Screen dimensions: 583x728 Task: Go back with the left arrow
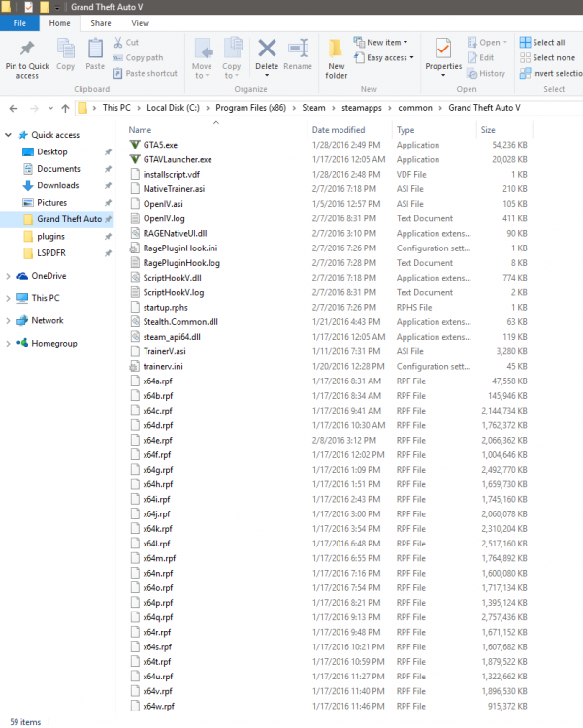[14, 108]
